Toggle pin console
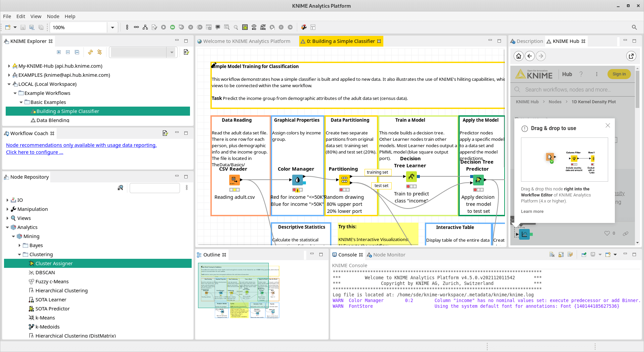The image size is (644, 352). 584,255
